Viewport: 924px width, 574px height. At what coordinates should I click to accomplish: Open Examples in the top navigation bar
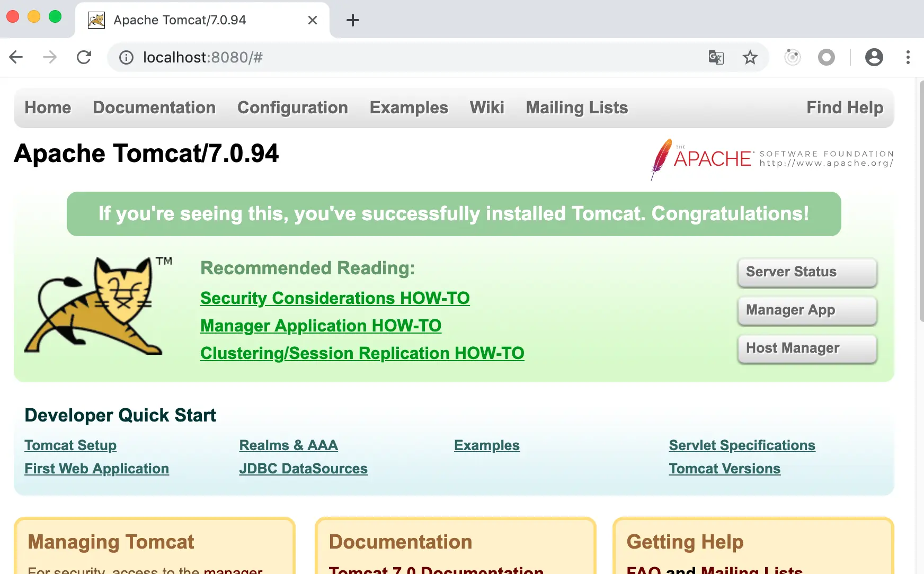pos(409,107)
